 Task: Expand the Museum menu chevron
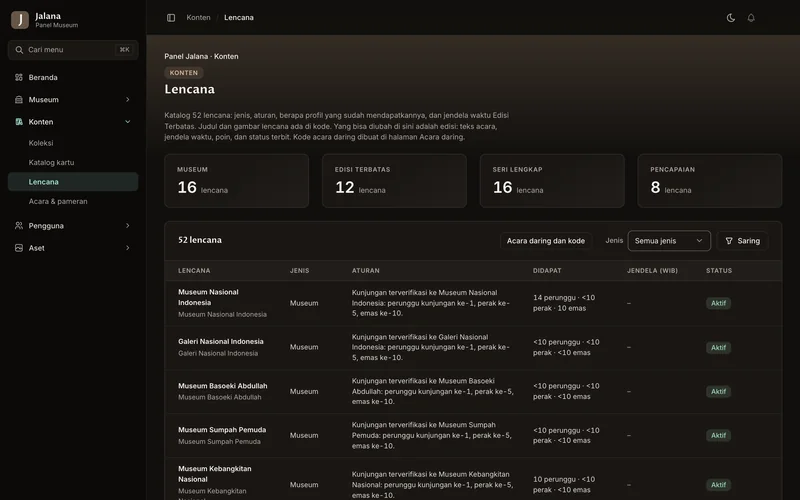(128, 99)
